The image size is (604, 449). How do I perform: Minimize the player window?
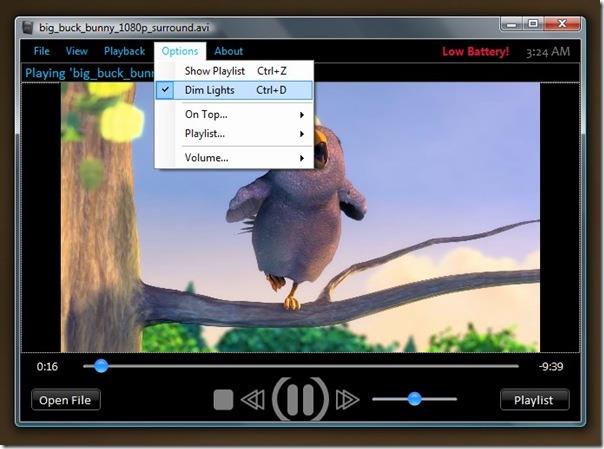point(511,24)
